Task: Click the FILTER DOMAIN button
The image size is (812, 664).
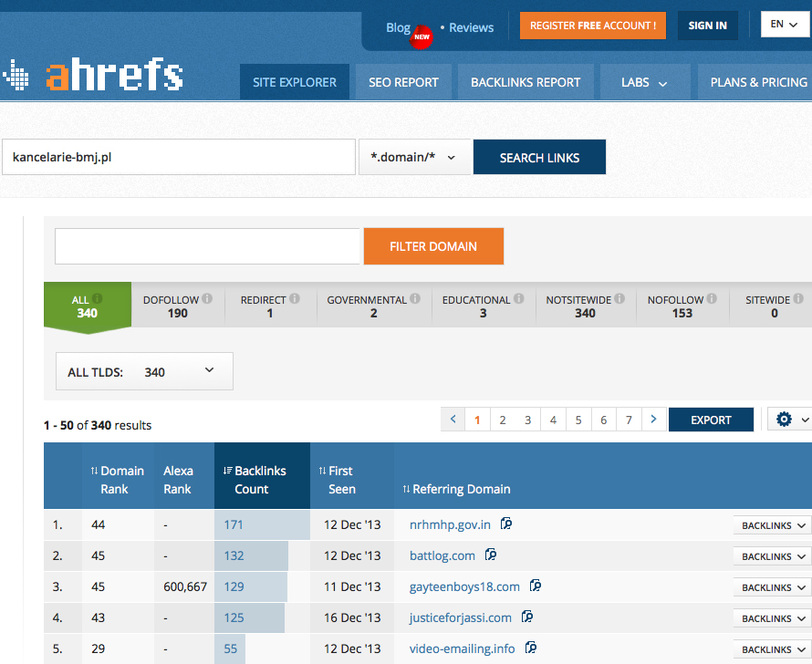Action: (433, 246)
